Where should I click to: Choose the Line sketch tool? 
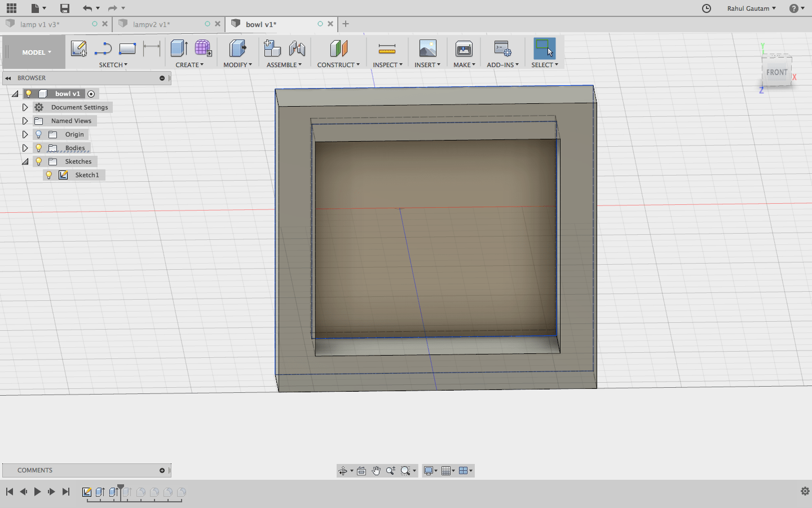tap(103, 49)
